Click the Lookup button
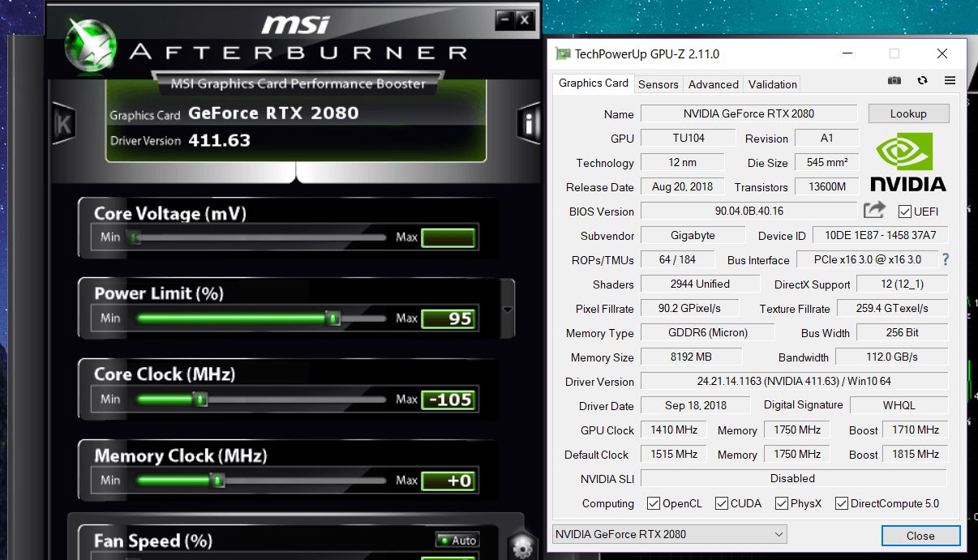Screen dimensions: 978x560 908,113
